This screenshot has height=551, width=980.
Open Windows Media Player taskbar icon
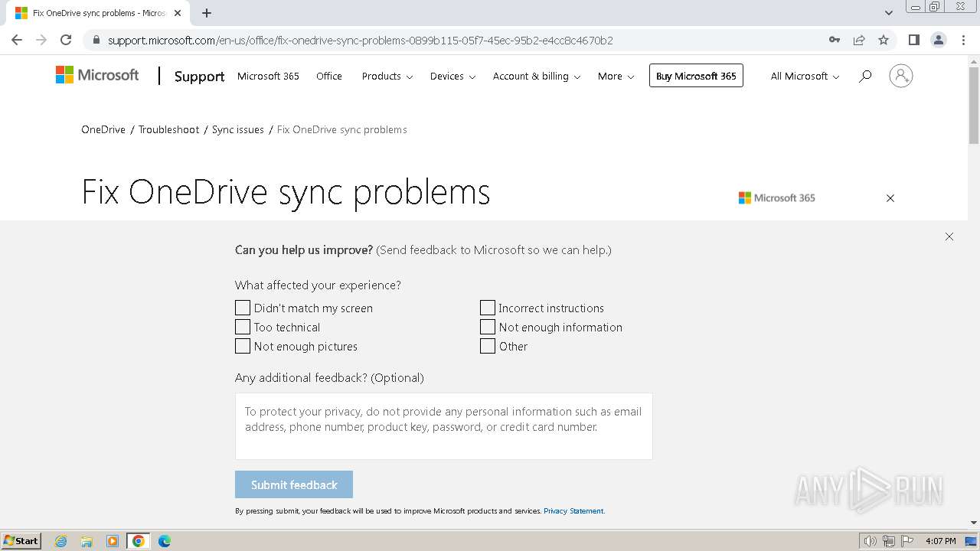pos(113,541)
